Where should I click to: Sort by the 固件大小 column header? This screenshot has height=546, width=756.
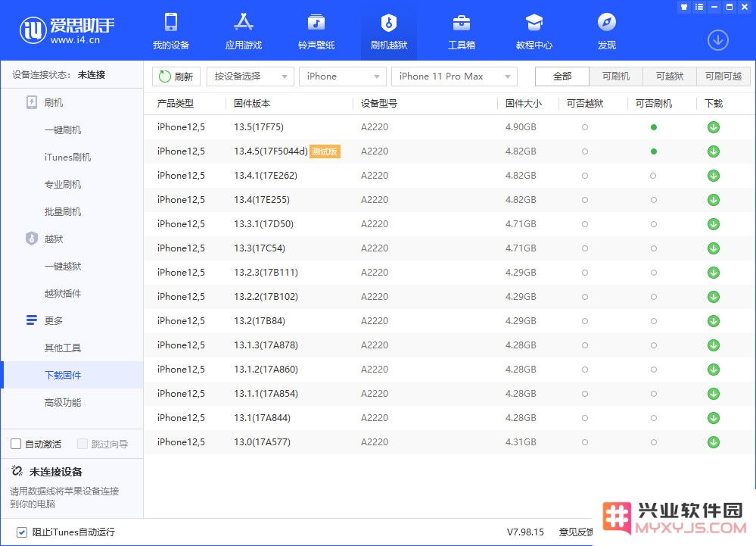coord(524,103)
